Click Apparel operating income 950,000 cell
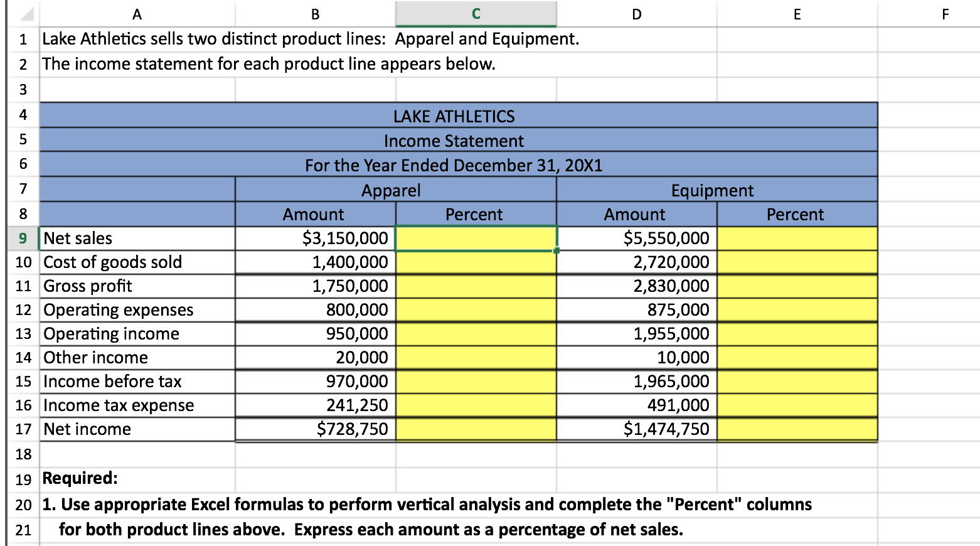The height and width of the screenshot is (546, 980). [x=316, y=334]
